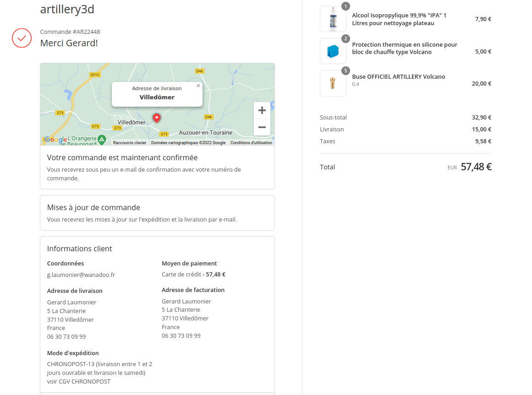Click the Villedômer town label on the map
This screenshot has height=395, width=532.
[x=131, y=123]
